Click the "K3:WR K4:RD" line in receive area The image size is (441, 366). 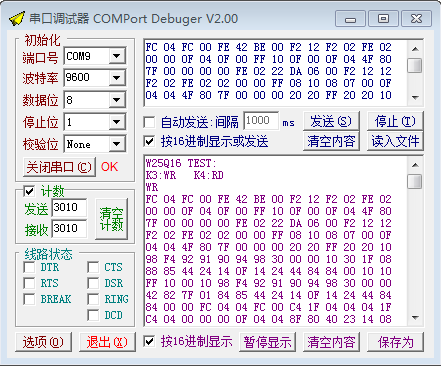coord(184,175)
